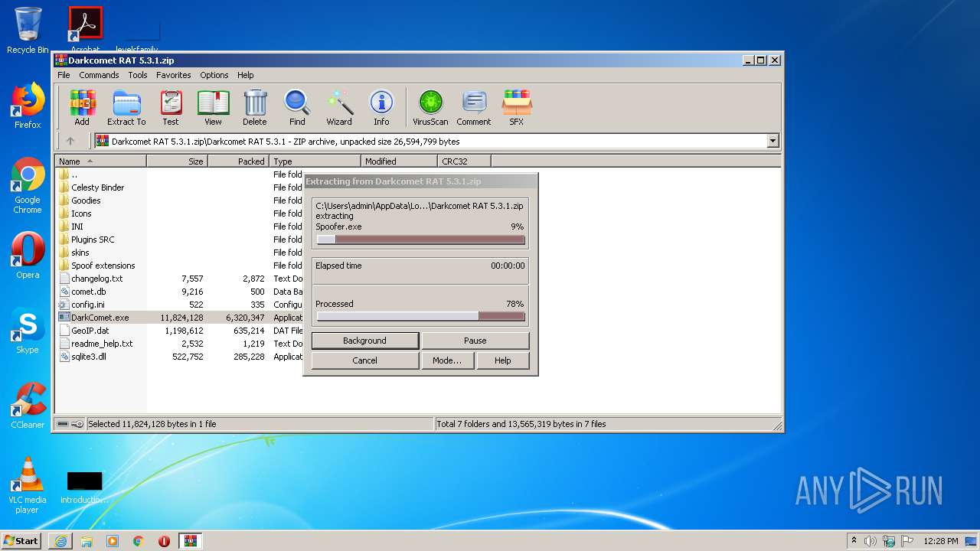The height and width of the screenshot is (551, 980).
Task: Open Windows Explorer taskbar icon
Action: 87,541
